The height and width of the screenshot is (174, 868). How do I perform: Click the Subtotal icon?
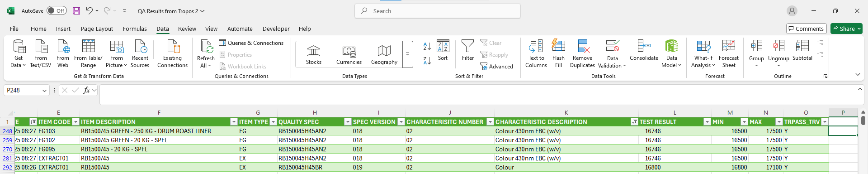tap(802, 50)
